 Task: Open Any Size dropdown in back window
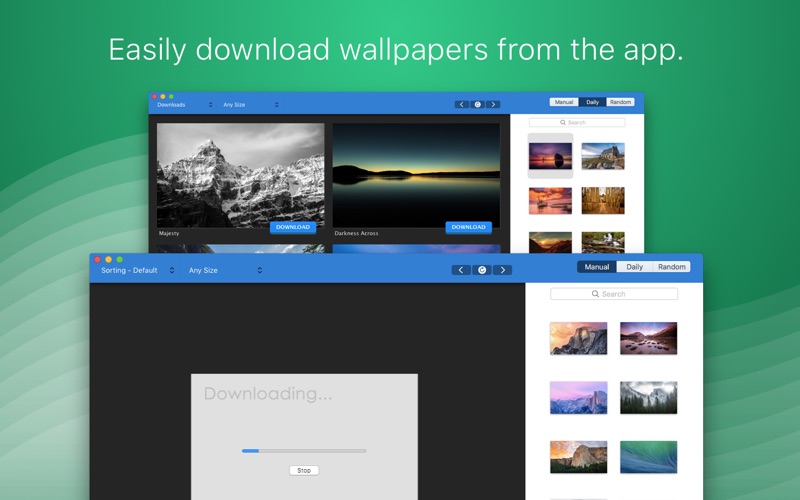click(251, 105)
